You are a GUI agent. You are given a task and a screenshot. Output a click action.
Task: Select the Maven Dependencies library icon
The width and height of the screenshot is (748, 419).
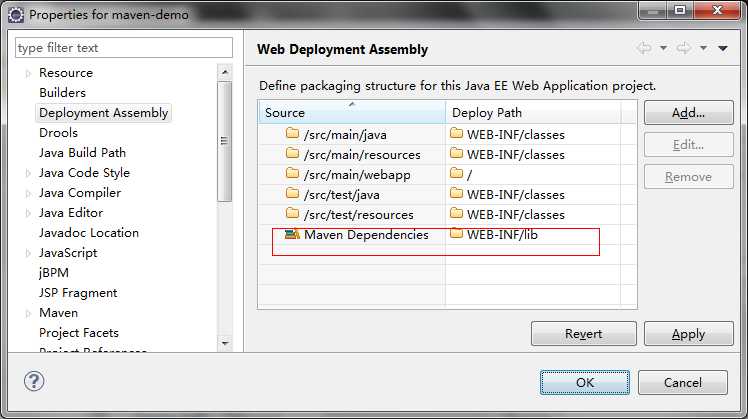point(292,234)
